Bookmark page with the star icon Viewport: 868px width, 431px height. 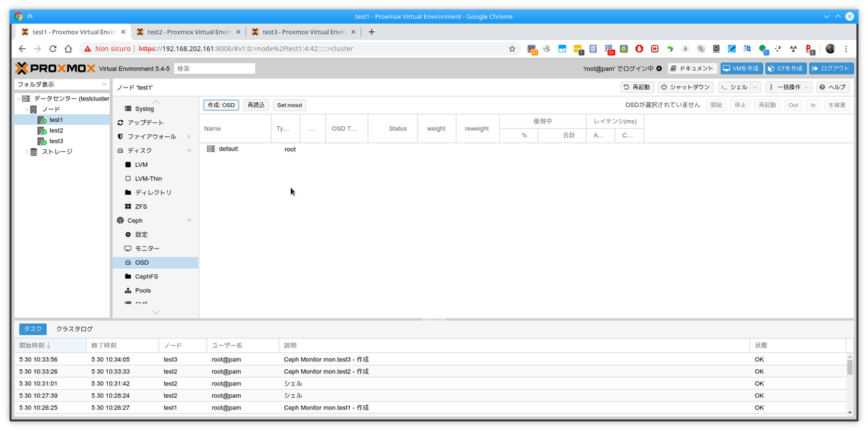512,49
